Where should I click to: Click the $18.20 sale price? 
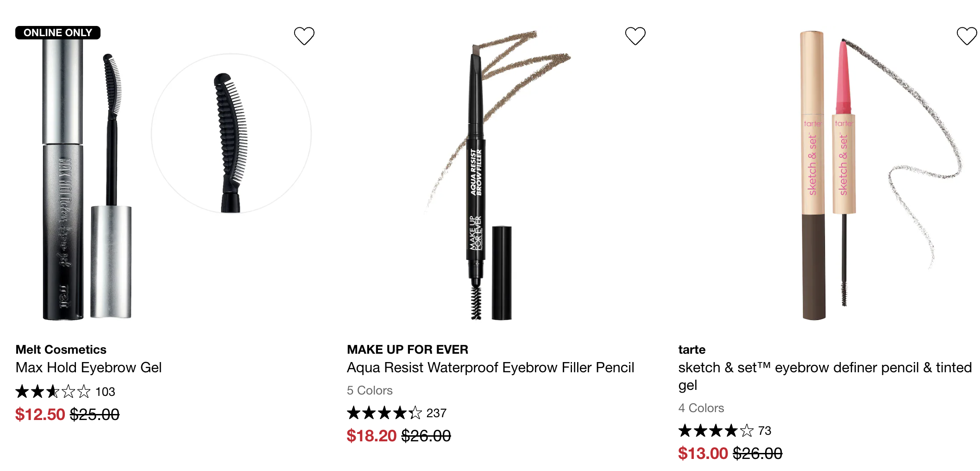click(371, 436)
